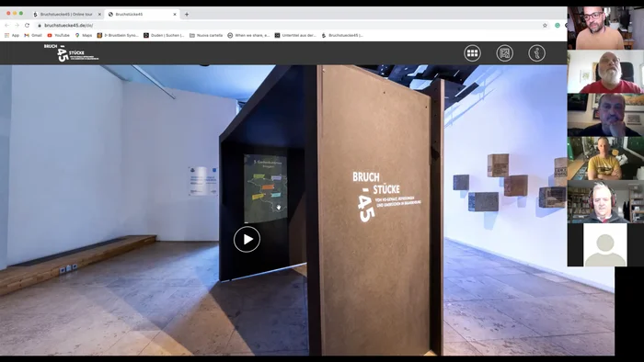Open the Bruchstuecke45 bookmark in bookmarks bar
644x362 pixels.
342,35
